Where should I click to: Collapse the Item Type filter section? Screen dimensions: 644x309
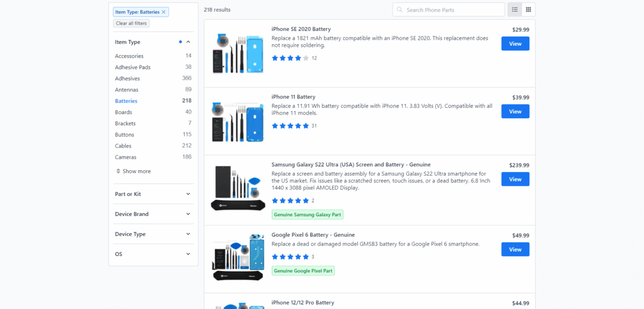pos(188,42)
